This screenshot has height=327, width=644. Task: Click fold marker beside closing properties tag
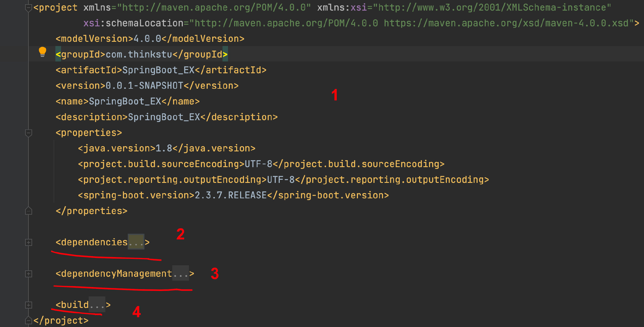tap(28, 211)
